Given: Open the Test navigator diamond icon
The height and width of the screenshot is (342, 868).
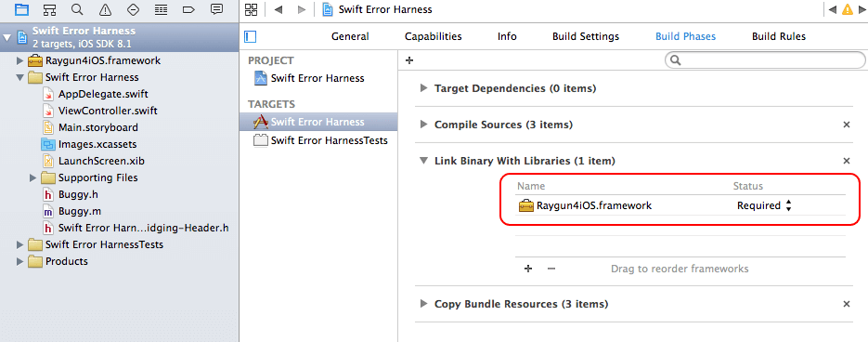Looking at the screenshot, I should click(x=133, y=9).
